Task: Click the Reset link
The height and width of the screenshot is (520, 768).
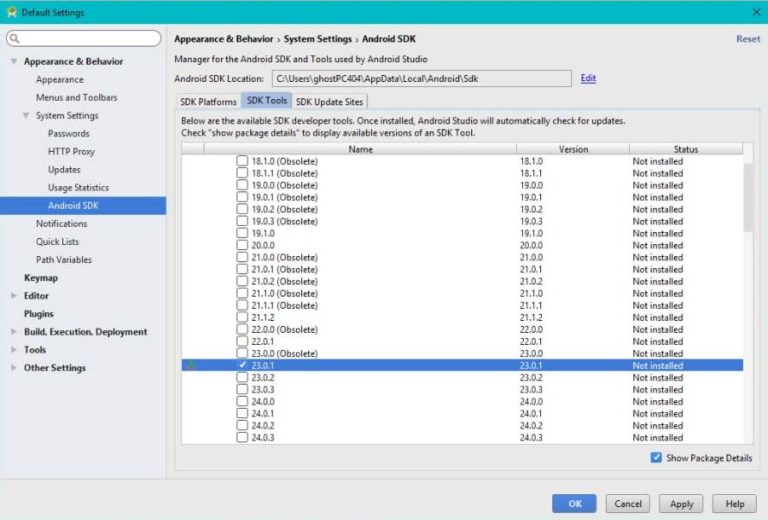Action: pos(747,39)
